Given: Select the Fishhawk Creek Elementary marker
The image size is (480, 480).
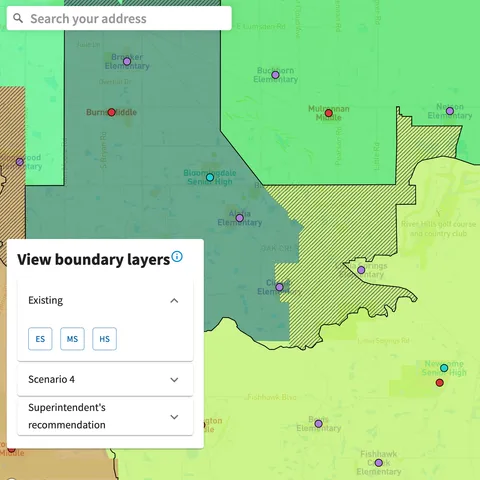Looking at the screenshot, I should (x=378, y=463).
